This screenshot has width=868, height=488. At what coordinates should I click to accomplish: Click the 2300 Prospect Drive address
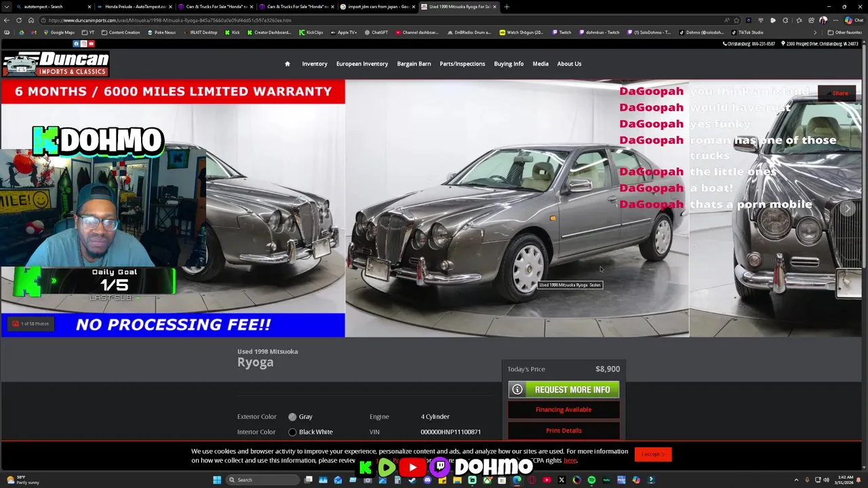click(x=820, y=44)
